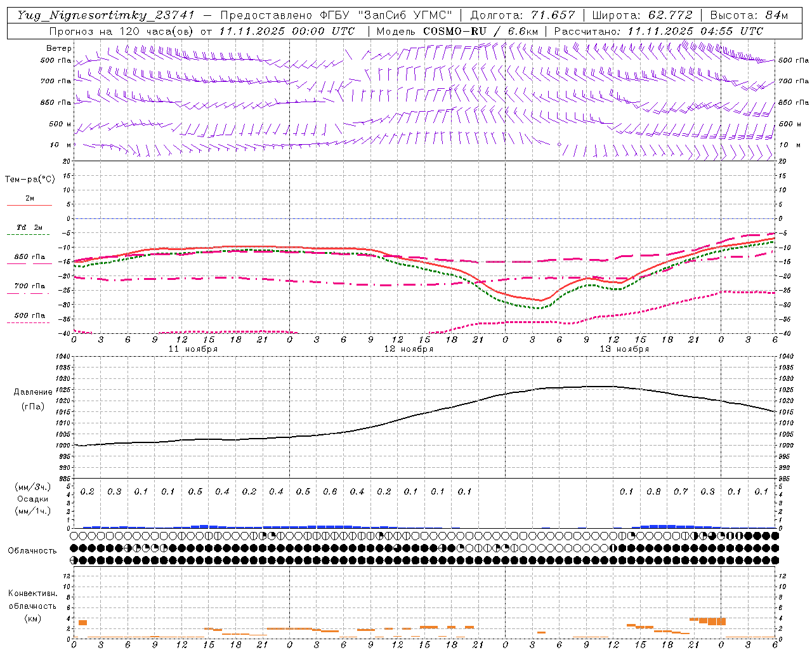Viewport: 812px width, 650px height.
Task: Select the Модель COSMO-RU / 6.6км text
Action: click(457, 31)
